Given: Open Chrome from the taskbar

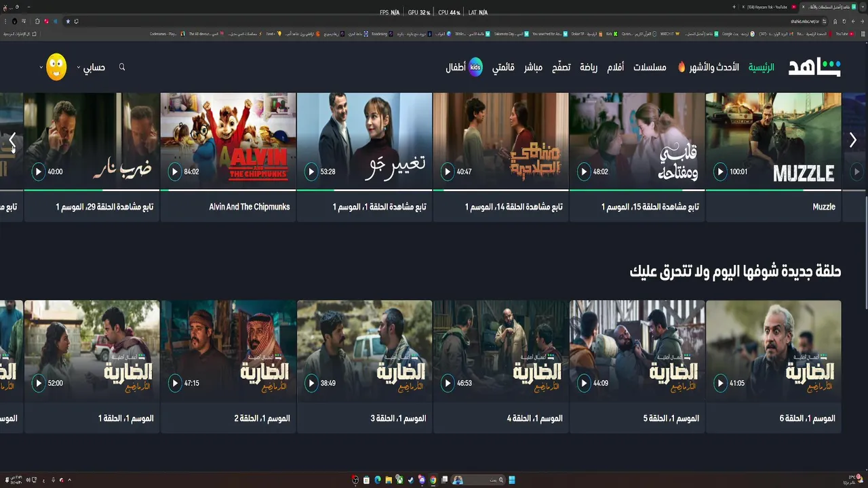Looking at the screenshot, I should [x=433, y=480].
